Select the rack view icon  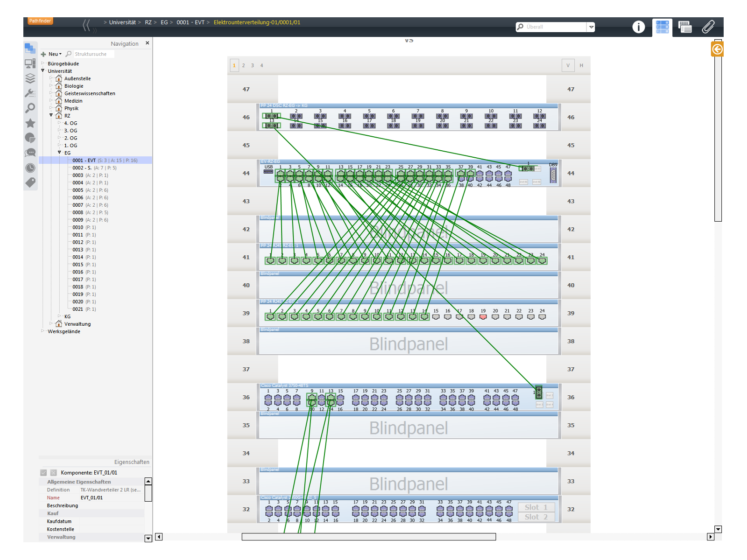pos(662,27)
